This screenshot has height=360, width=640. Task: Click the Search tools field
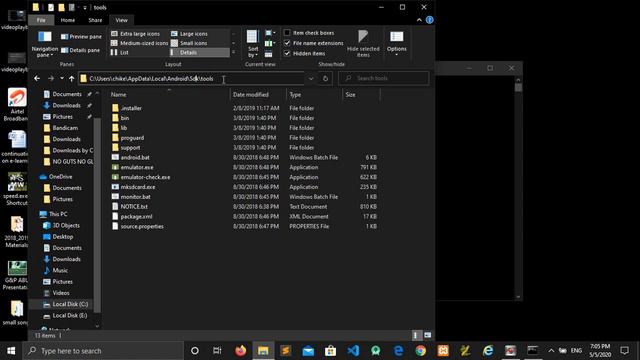pyautogui.click(x=384, y=78)
